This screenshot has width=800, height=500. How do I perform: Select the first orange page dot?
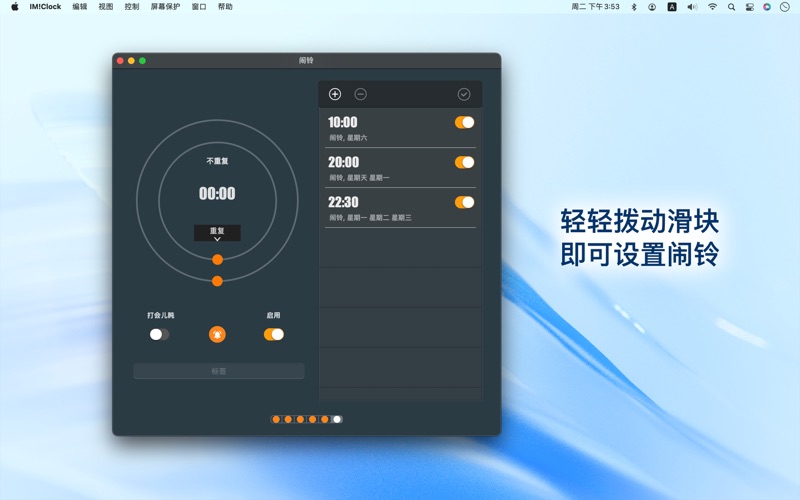276,419
